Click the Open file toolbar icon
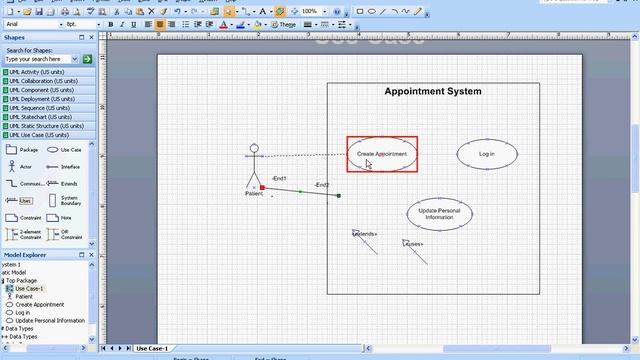This screenshot has height=360, width=640. (27, 11)
